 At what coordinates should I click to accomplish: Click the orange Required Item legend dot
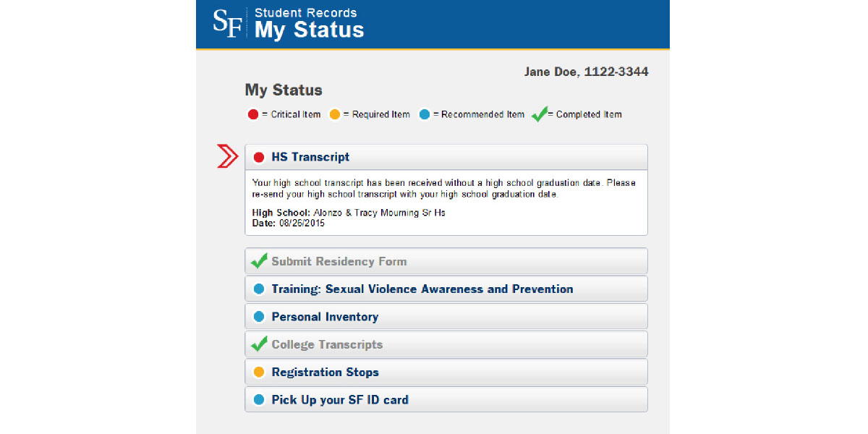334,114
